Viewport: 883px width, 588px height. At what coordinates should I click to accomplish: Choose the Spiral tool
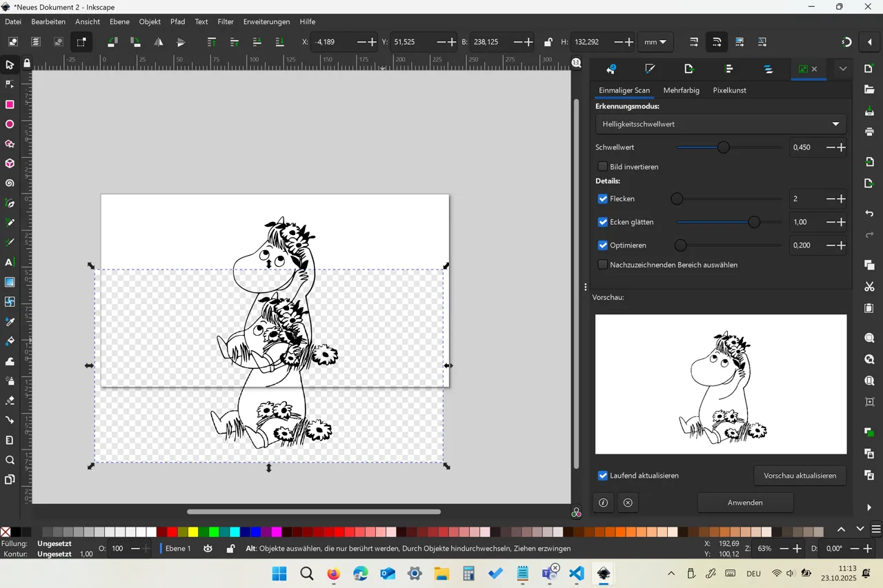coord(10,183)
